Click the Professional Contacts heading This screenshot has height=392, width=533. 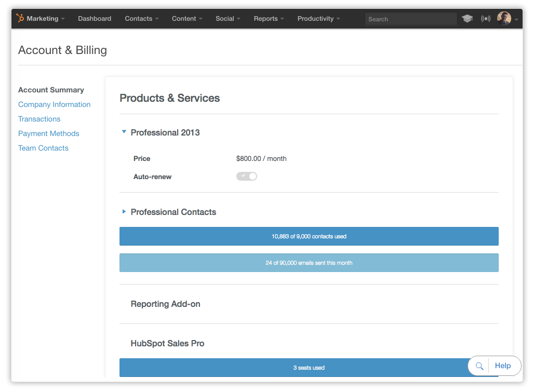point(174,212)
